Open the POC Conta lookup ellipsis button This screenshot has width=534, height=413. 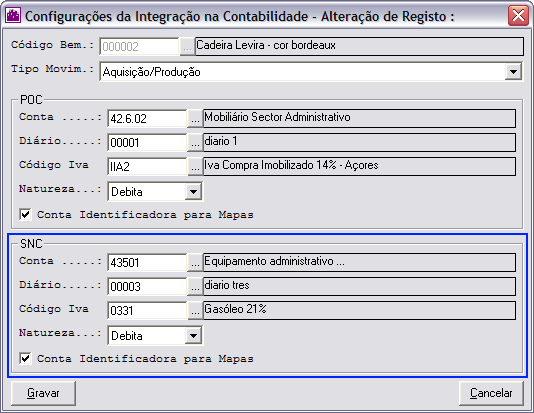click(x=195, y=118)
